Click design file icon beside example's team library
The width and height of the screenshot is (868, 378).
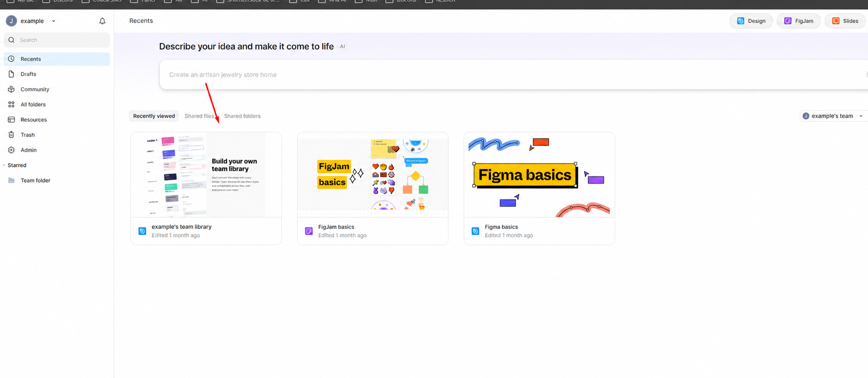click(142, 231)
